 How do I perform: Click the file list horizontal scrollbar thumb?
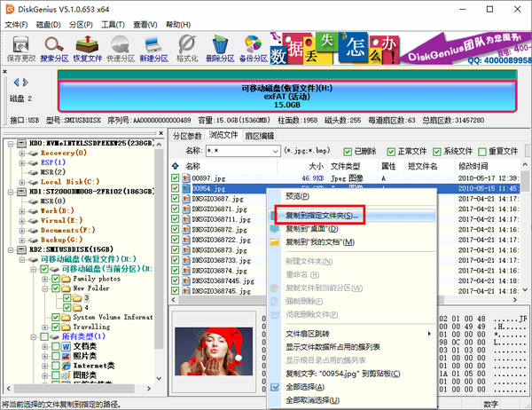coord(311,300)
